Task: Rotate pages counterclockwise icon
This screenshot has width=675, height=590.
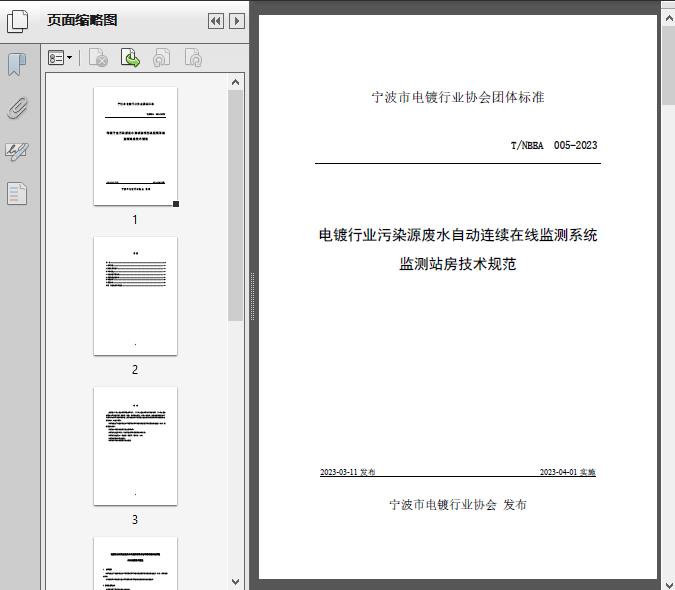Action: tap(162, 58)
